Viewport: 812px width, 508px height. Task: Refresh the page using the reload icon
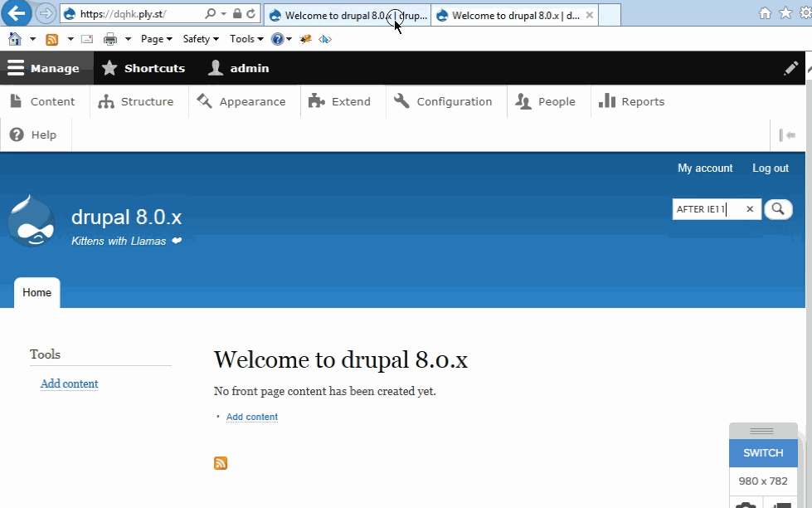coord(251,13)
